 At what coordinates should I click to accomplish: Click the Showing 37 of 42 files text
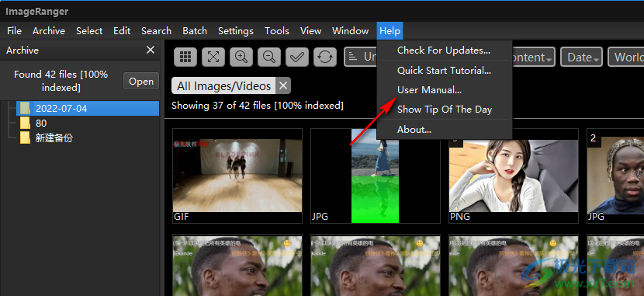(x=258, y=106)
